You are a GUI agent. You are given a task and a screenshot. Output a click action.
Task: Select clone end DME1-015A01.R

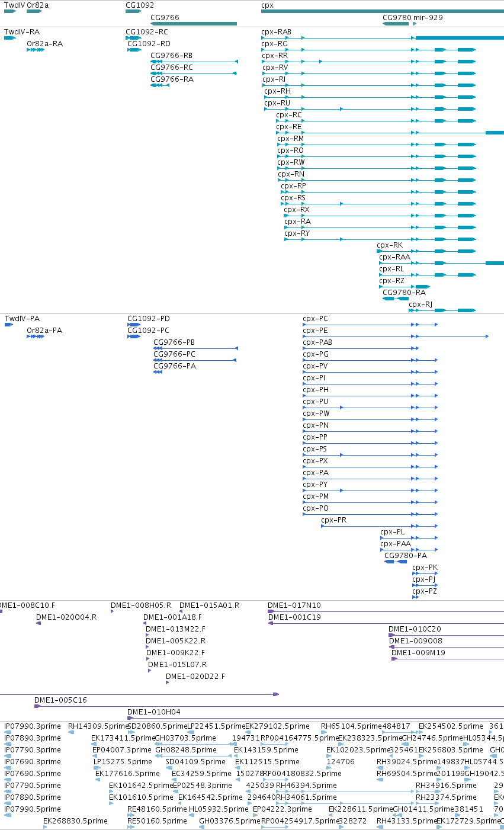tap(210, 605)
